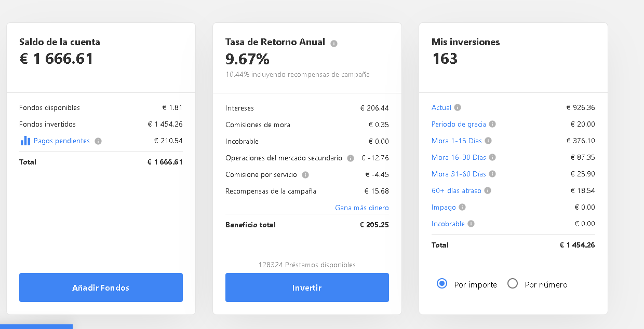Open the Periodo de gracia link
The height and width of the screenshot is (329, 644).
point(459,124)
